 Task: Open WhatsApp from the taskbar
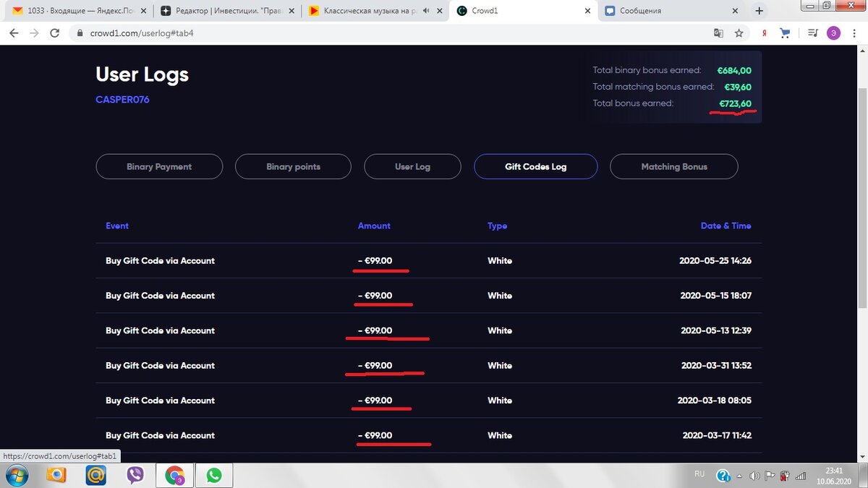pyautogui.click(x=213, y=476)
